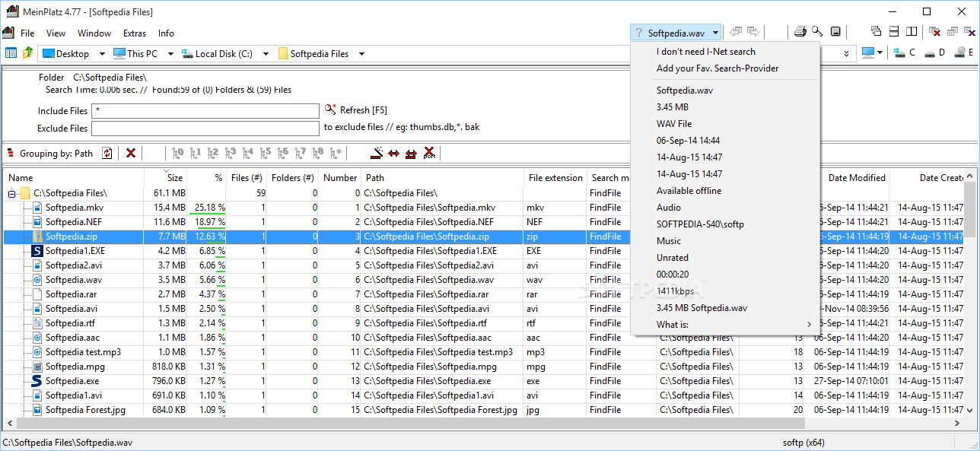Click the Print icon in toolbar
The image size is (980, 451).
(800, 32)
